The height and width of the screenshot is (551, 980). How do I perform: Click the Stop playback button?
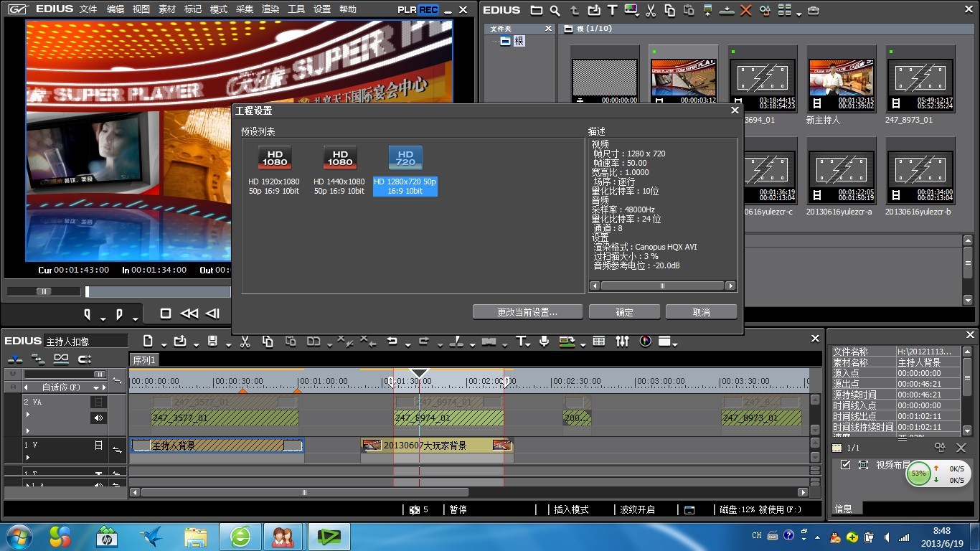pyautogui.click(x=165, y=314)
